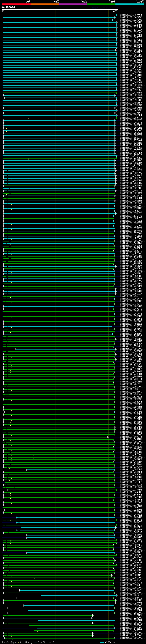Select the UniRef100_A8PXF3 label
The image size is (146, 644).
pos(131,545)
